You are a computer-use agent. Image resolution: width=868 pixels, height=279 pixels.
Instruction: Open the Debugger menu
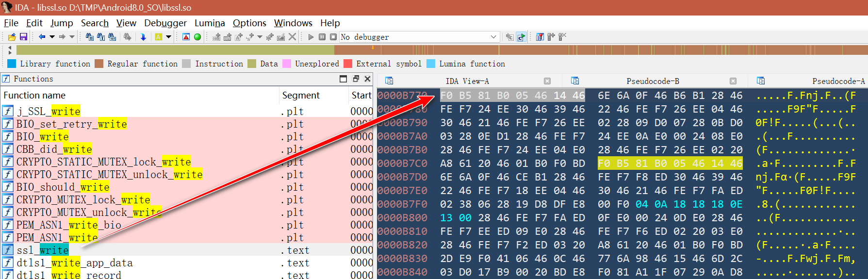point(165,23)
